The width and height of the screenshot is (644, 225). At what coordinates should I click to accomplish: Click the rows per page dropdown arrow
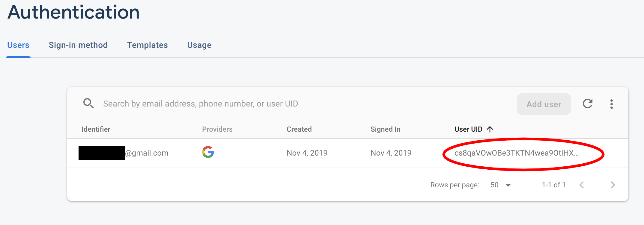click(x=508, y=185)
